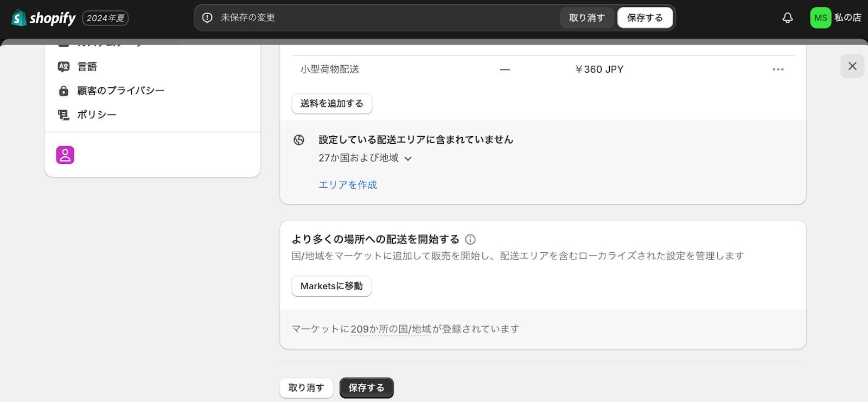868x402 pixels.
Task: Click the Shopify logo
Action: [x=43, y=18]
